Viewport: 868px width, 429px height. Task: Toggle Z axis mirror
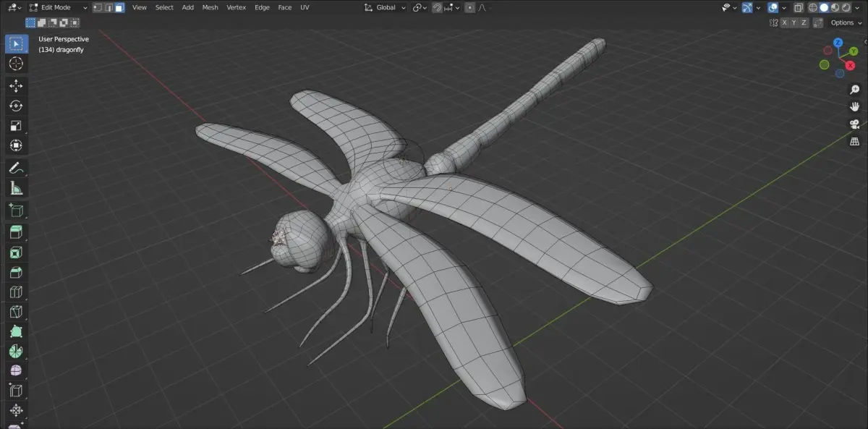[x=804, y=22]
